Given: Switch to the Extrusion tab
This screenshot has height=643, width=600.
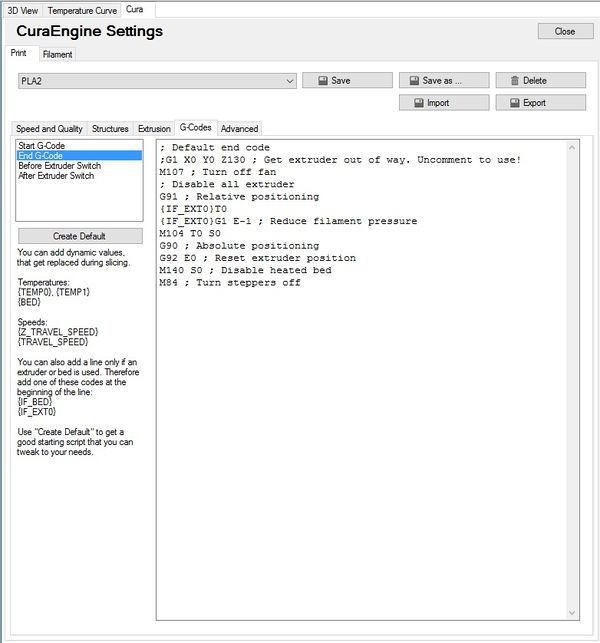Looking at the screenshot, I should (x=154, y=129).
